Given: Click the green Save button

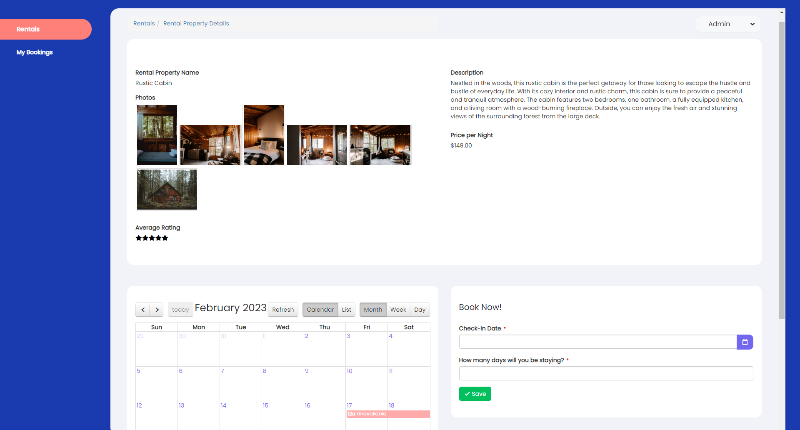Looking at the screenshot, I should [475, 394].
